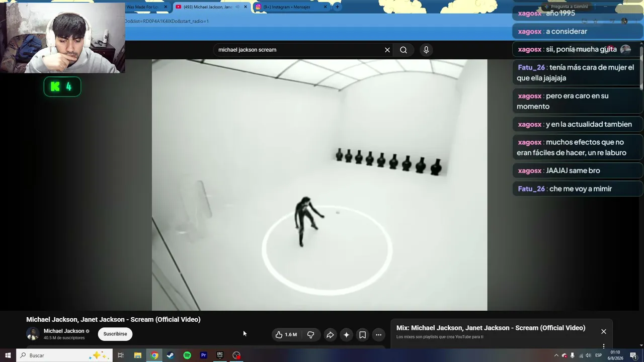Image resolution: width=644 pixels, height=362 pixels.
Task: Open the Michael Jackson channel name link
Action: click(x=64, y=331)
